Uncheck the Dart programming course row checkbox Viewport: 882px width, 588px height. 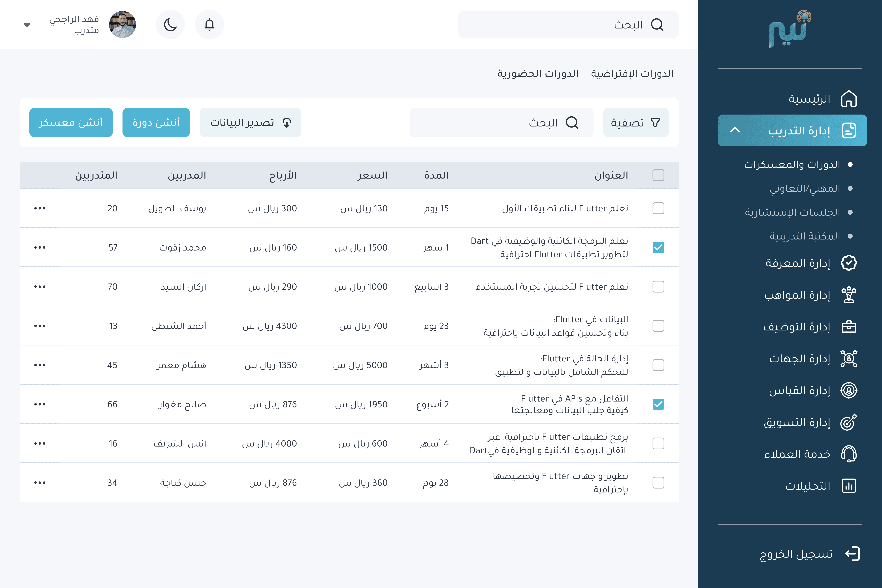658,247
